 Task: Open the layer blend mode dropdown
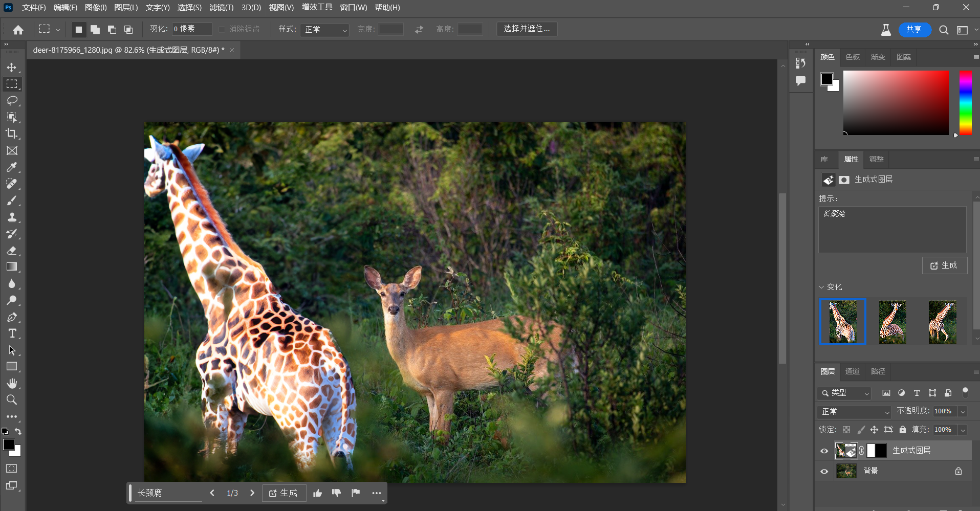855,412
